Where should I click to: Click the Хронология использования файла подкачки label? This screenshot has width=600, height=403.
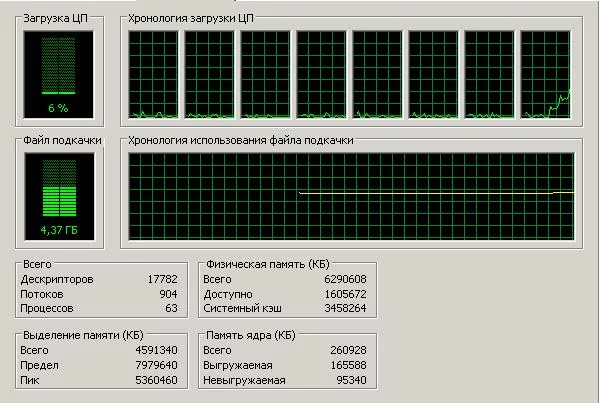tap(240, 141)
